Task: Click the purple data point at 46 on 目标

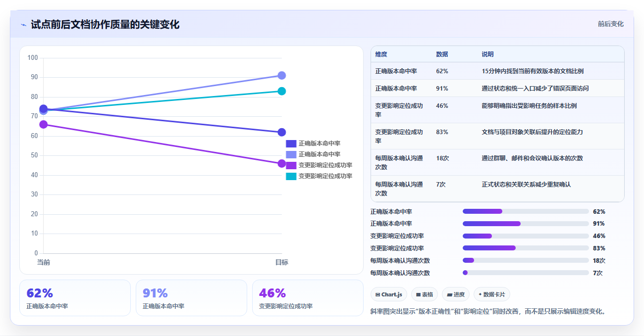Action: [x=281, y=163]
